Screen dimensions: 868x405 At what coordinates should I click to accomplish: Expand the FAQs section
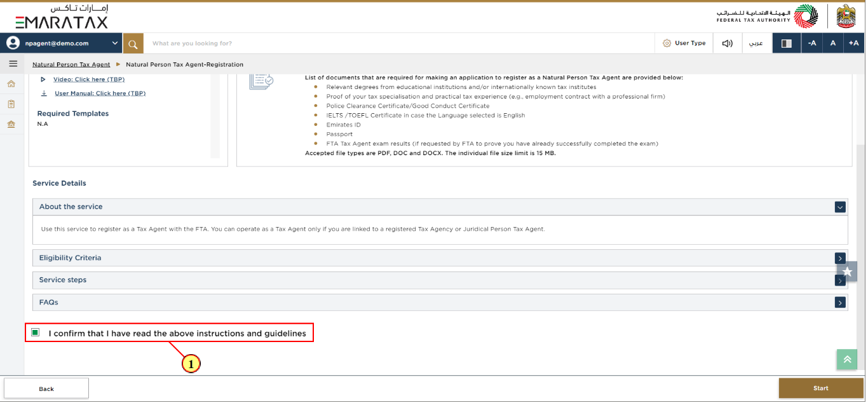tap(841, 303)
